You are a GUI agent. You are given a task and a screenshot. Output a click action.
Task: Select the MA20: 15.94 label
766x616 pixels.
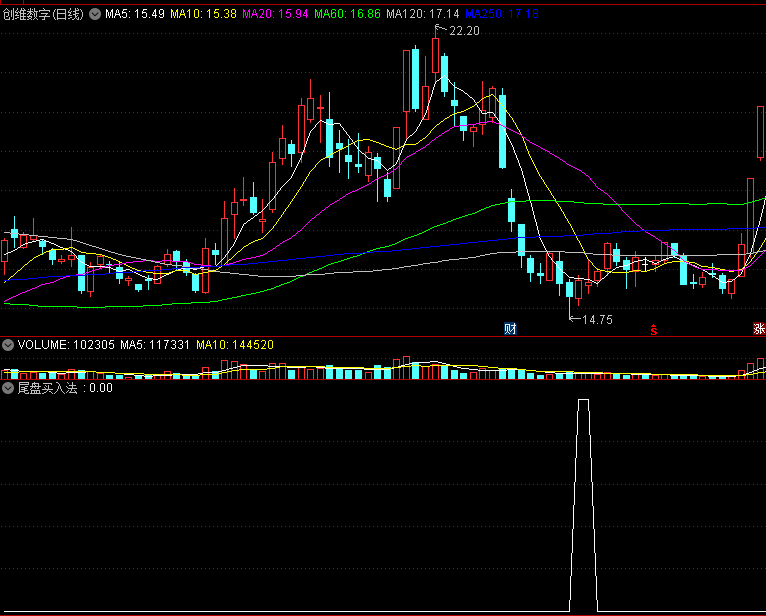275,14
